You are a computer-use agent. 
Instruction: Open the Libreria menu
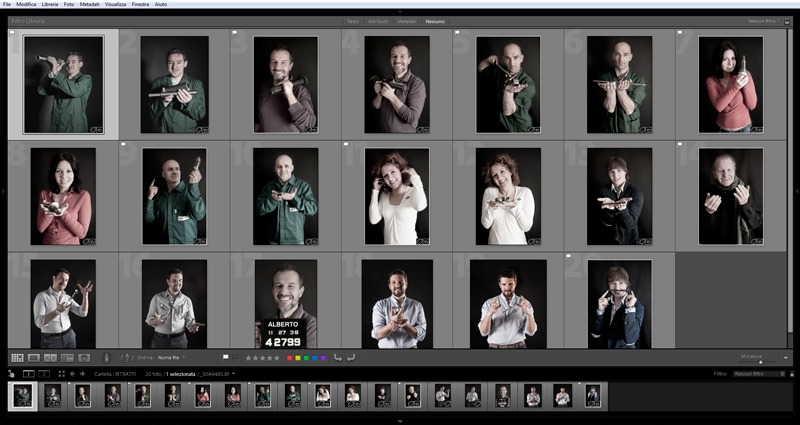(x=50, y=4)
